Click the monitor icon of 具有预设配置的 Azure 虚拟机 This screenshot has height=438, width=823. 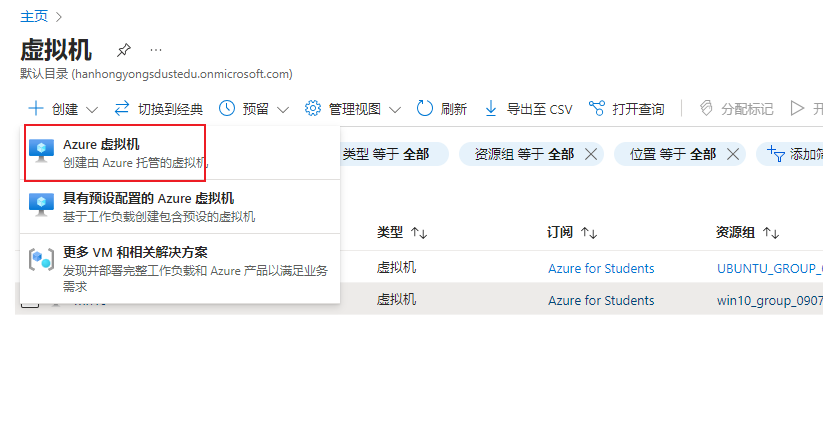[x=41, y=205]
